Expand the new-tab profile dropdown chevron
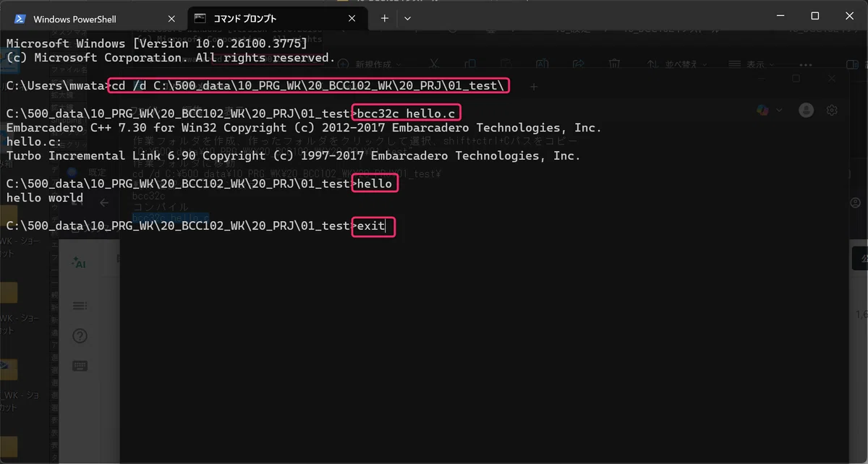Viewport: 868px width, 464px height. click(x=408, y=19)
